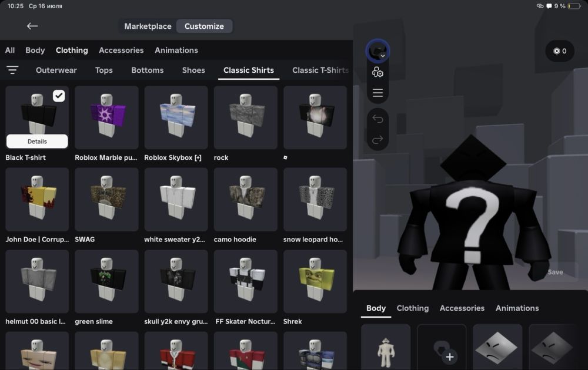Select the All category
Image resolution: width=588 pixels, height=370 pixels.
[x=10, y=50]
